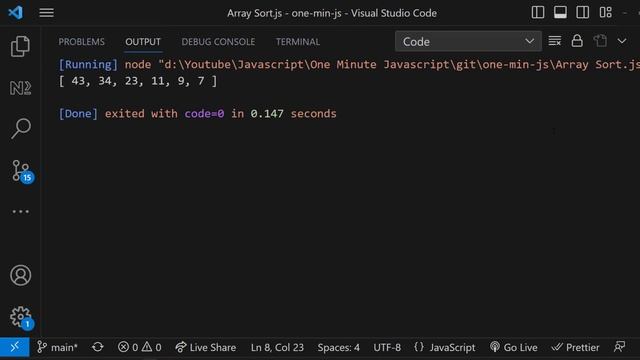The image size is (640, 360).
Task: Clear the output with the list icon
Action: click(x=555, y=41)
